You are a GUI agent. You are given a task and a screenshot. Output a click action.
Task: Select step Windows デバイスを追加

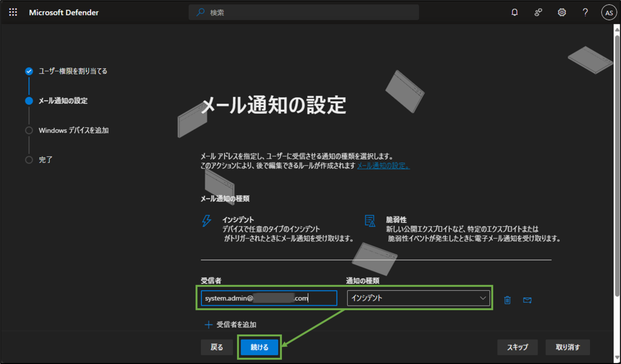click(73, 130)
